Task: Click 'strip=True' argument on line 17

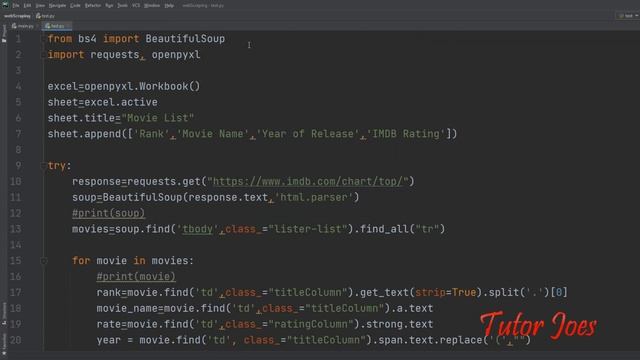Action: pyautogui.click(x=446, y=292)
